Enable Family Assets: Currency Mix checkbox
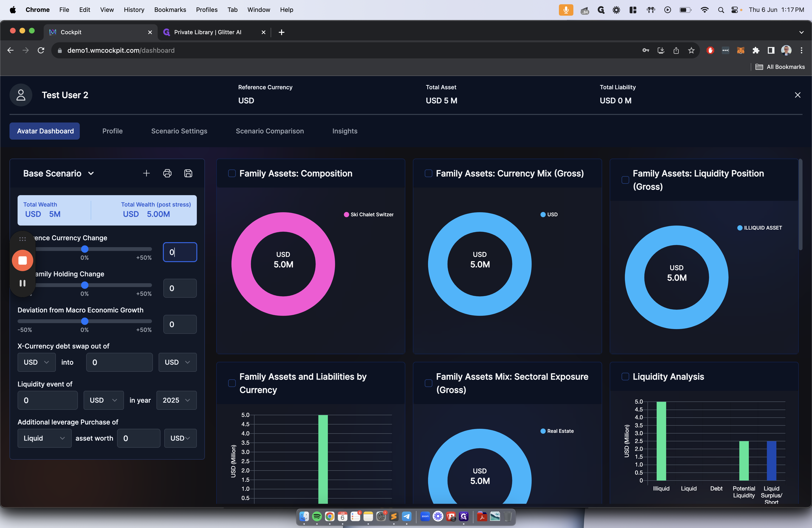 (428, 173)
